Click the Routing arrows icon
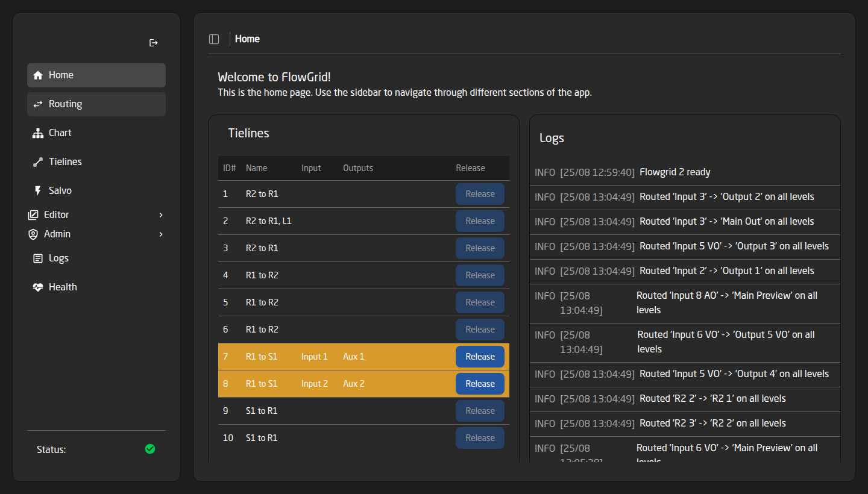The height and width of the screenshot is (494, 868). [x=38, y=104]
